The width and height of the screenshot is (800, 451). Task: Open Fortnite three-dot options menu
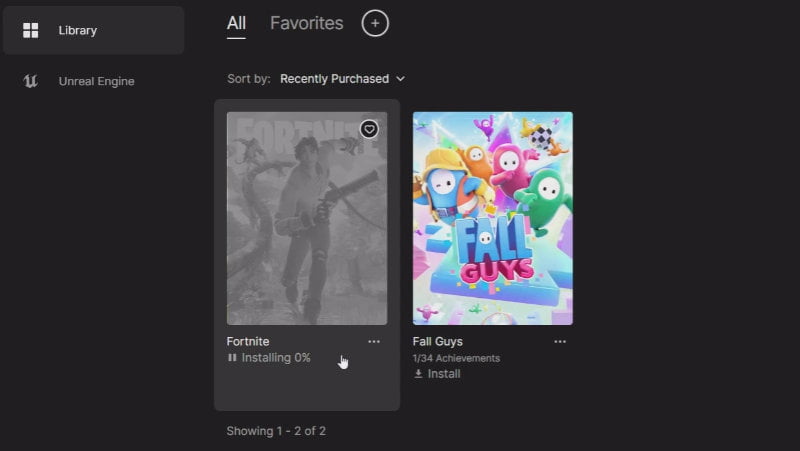click(374, 342)
